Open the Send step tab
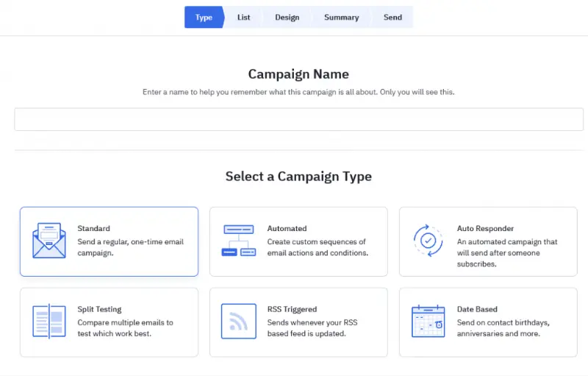 point(392,18)
